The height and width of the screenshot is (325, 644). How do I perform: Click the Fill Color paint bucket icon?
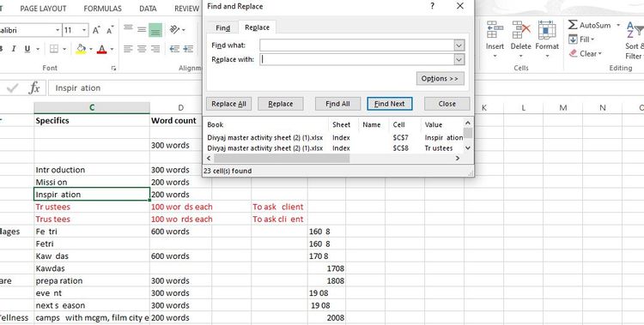coord(82,49)
